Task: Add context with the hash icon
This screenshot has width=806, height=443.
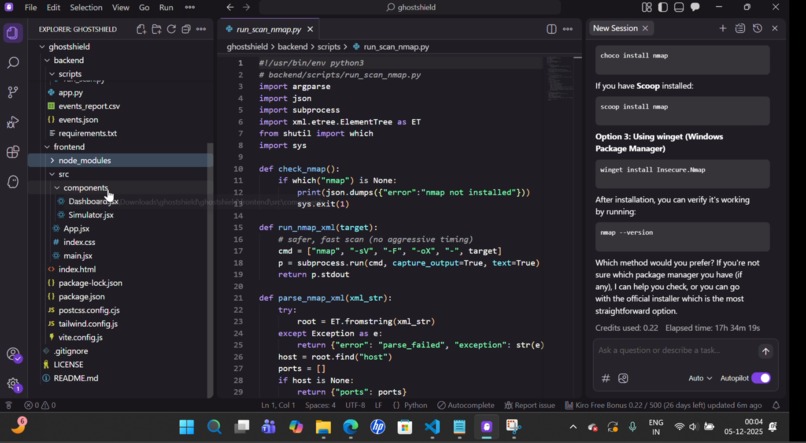Action: point(606,378)
